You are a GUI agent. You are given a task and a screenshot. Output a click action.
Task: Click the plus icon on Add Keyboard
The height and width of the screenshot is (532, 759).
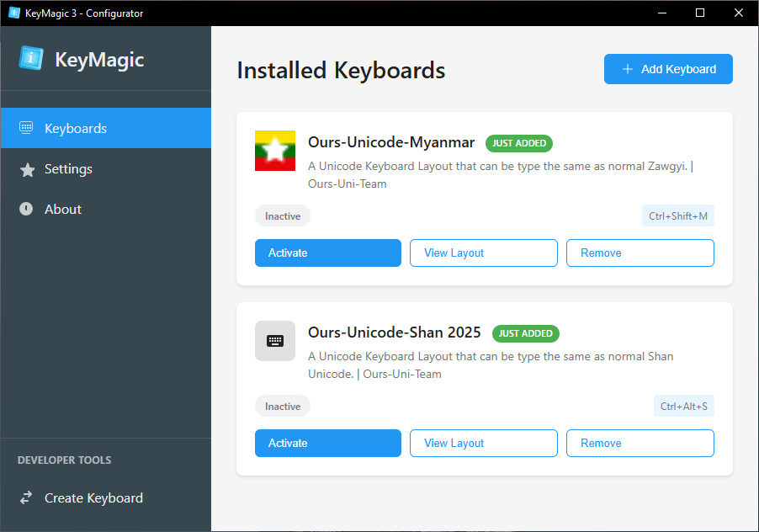(x=628, y=69)
